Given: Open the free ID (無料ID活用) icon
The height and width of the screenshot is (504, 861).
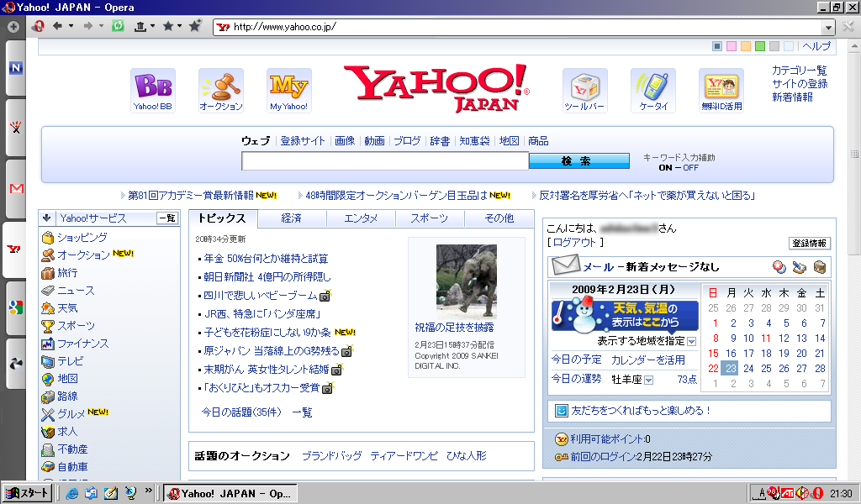Looking at the screenshot, I should [x=721, y=91].
